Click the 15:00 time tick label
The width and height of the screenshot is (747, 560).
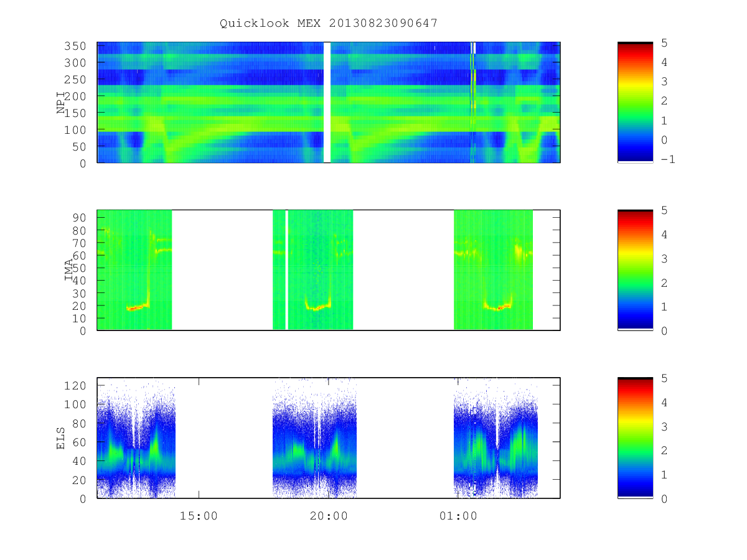pos(199,516)
